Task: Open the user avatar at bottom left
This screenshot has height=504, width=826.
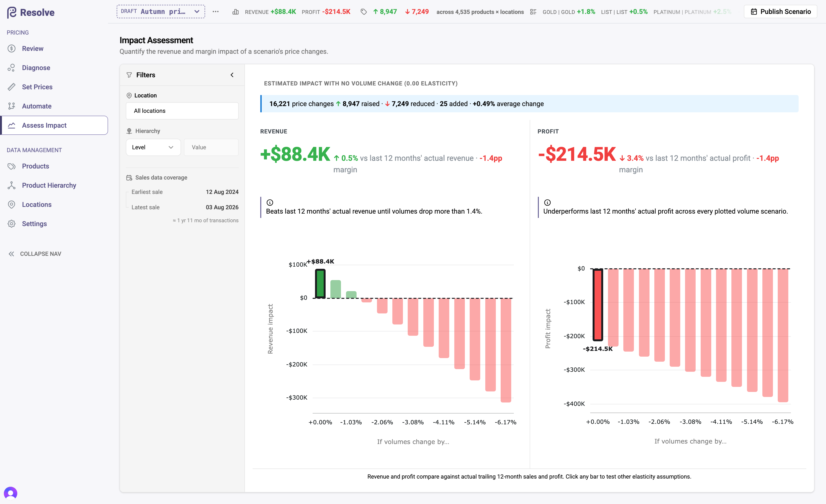Action: [10, 493]
